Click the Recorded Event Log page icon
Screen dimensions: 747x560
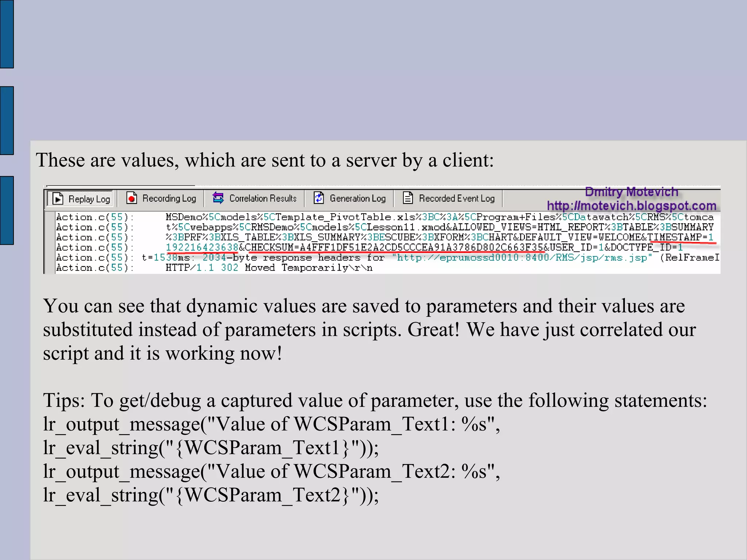[408, 198]
